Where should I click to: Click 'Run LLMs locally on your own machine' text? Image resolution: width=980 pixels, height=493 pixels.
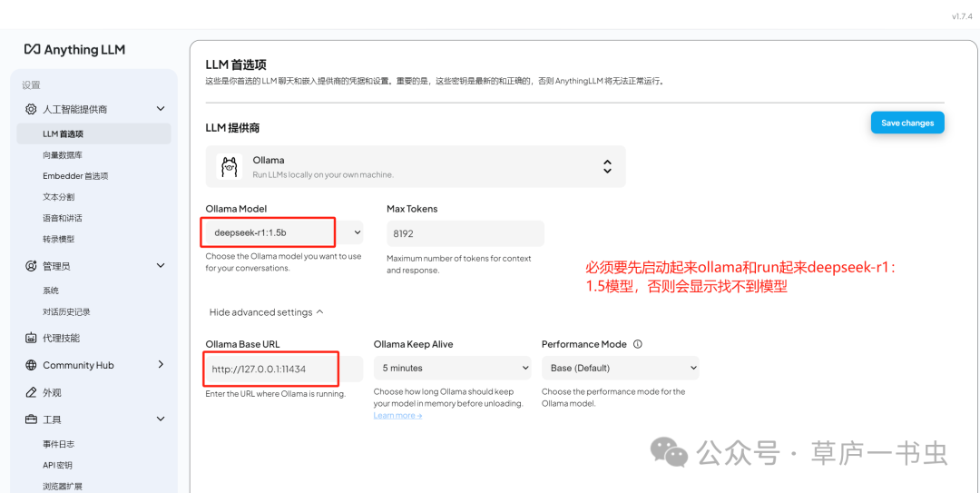pyautogui.click(x=323, y=174)
